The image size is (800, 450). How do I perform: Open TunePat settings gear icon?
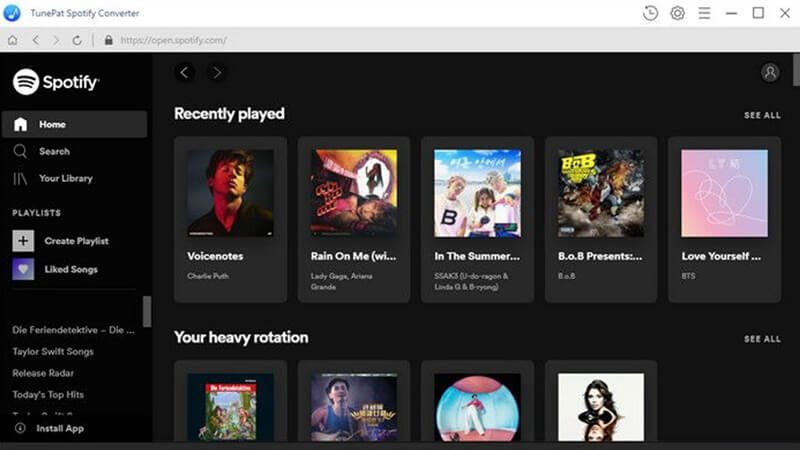coord(678,13)
